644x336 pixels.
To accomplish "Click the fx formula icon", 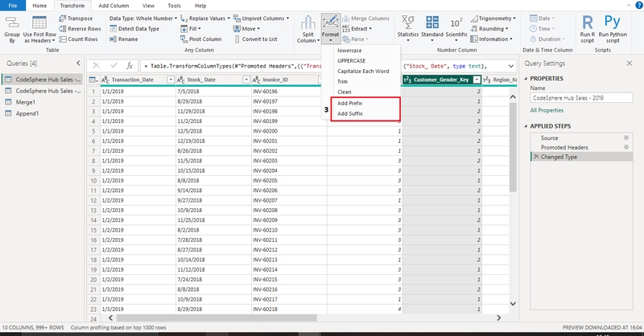I will 130,66.
